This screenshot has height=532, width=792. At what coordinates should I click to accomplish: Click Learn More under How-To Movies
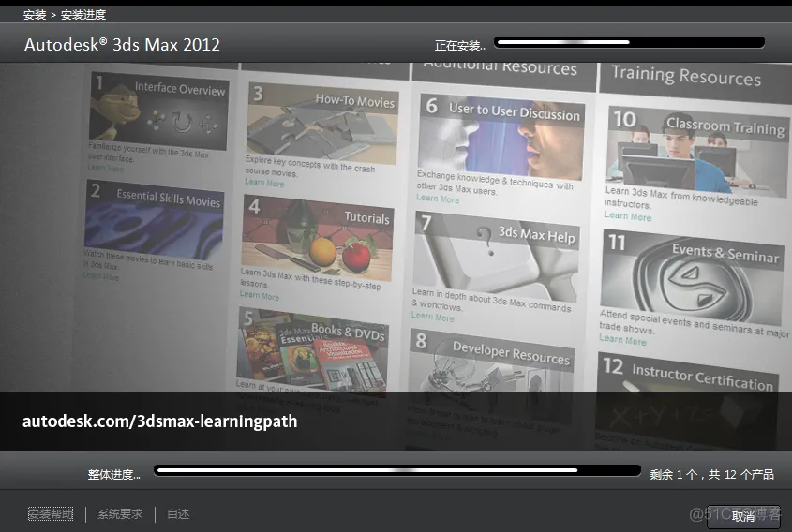[x=264, y=183]
